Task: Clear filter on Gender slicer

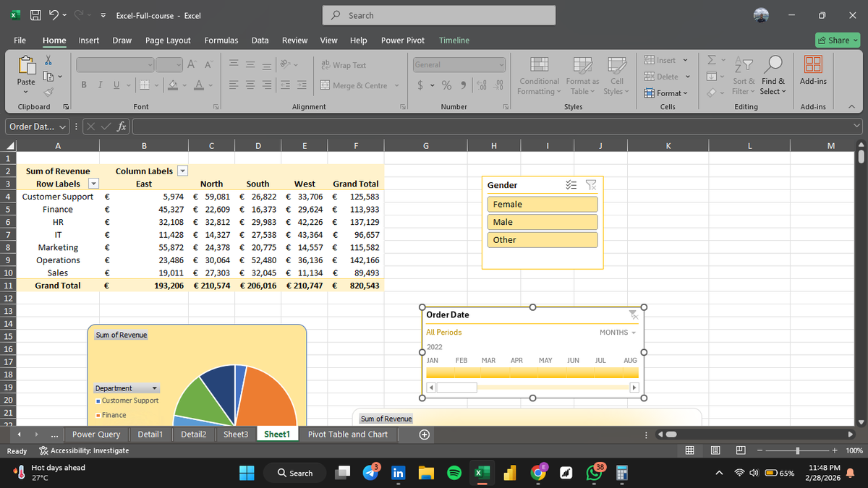Action: point(590,185)
